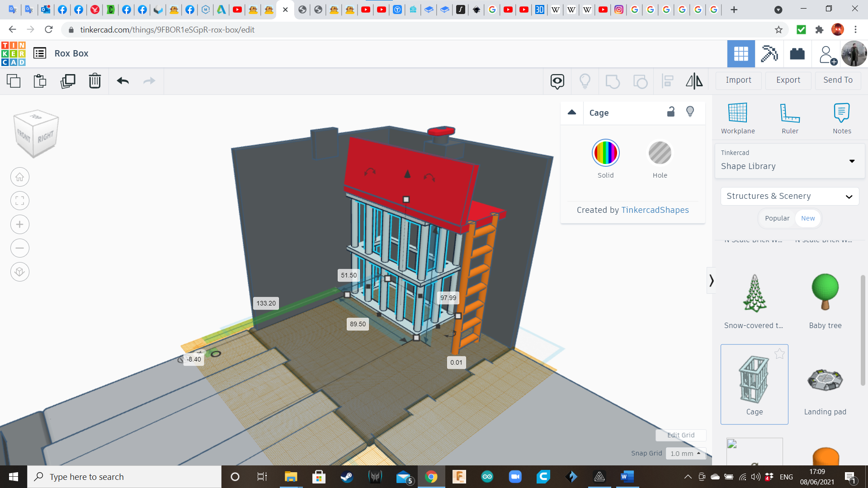Open the TinkercadShapes creator link
This screenshot has width=868, height=488.
click(x=655, y=210)
